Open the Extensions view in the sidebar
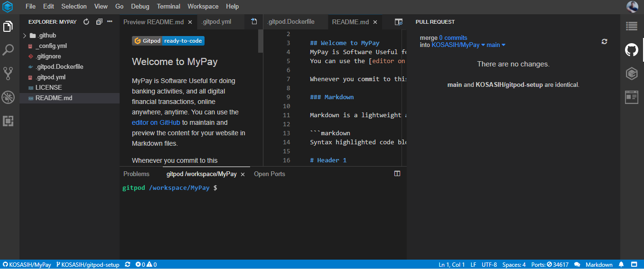The image size is (644, 271). pos(8,121)
